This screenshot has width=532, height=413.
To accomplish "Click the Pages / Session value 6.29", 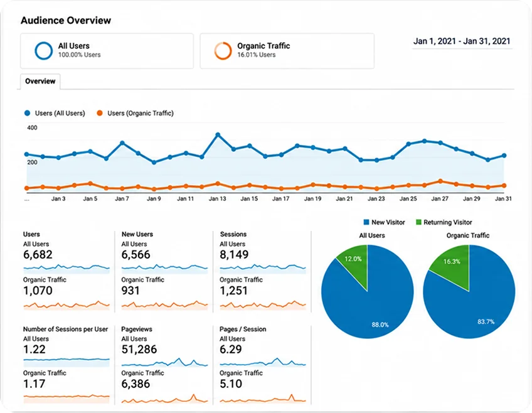I will point(231,349).
